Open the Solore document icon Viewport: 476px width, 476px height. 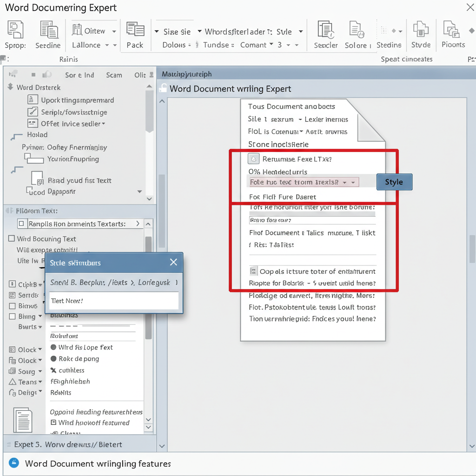pos(357,30)
